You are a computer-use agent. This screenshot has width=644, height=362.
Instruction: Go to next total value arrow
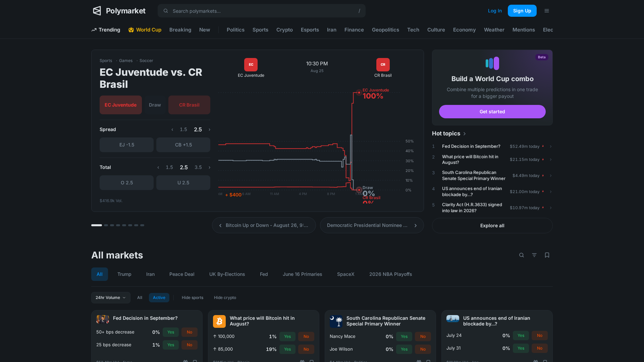[210, 167]
